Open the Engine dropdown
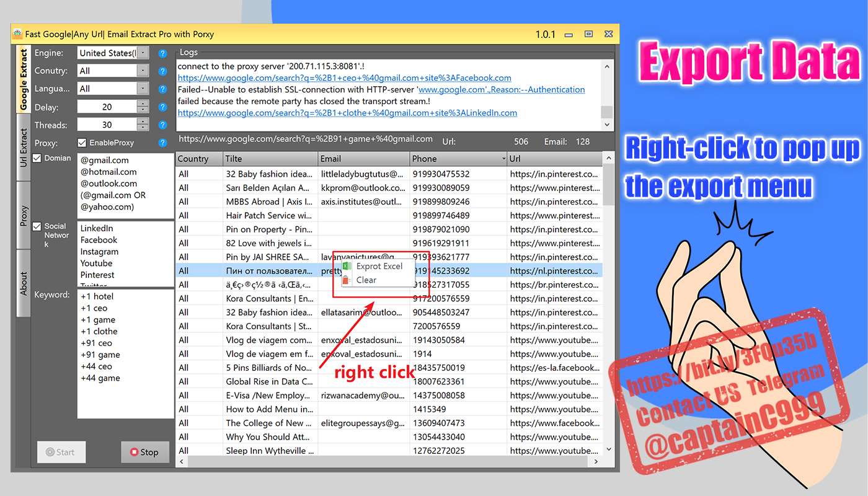This screenshot has width=868, height=496. coord(144,53)
